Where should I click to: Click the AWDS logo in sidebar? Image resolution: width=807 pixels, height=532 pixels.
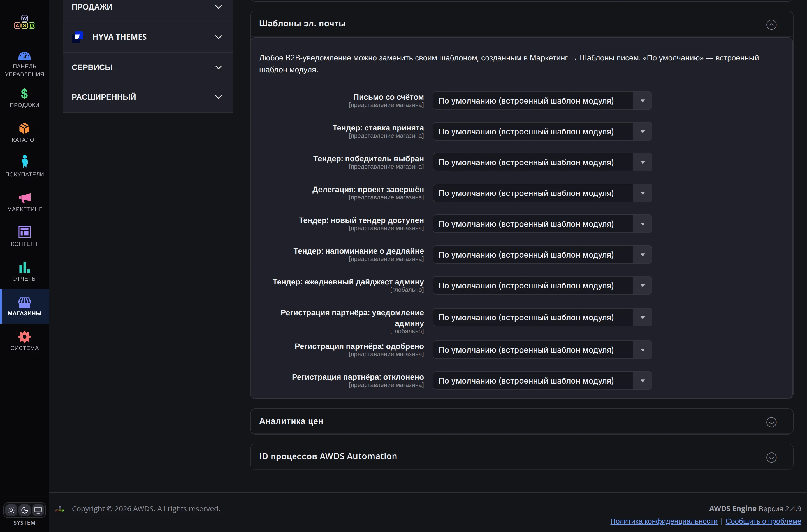[x=24, y=22]
